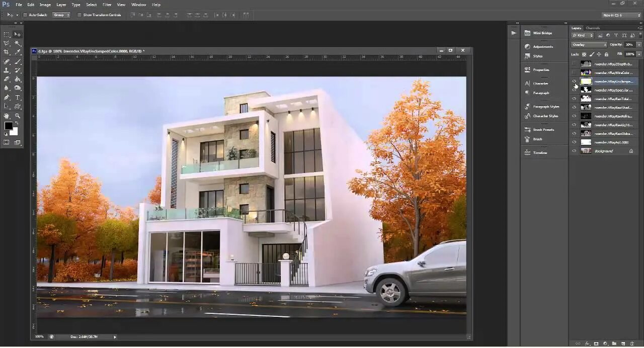644x348 pixels.
Task: Select the Paint Bucket tool
Action: 17,79
